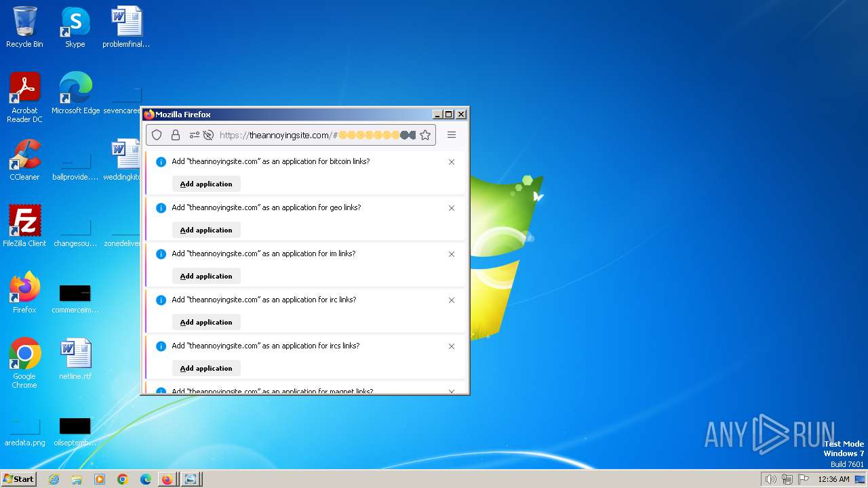Select the netline.rtf document icon
The height and width of the screenshot is (488, 868).
pyautogui.click(x=75, y=359)
